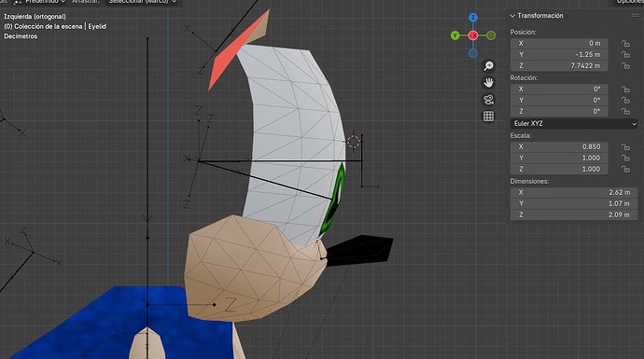644x359 pixels.
Task: Click the dark green negative Y gizmo handle
Action: [491, 35]
